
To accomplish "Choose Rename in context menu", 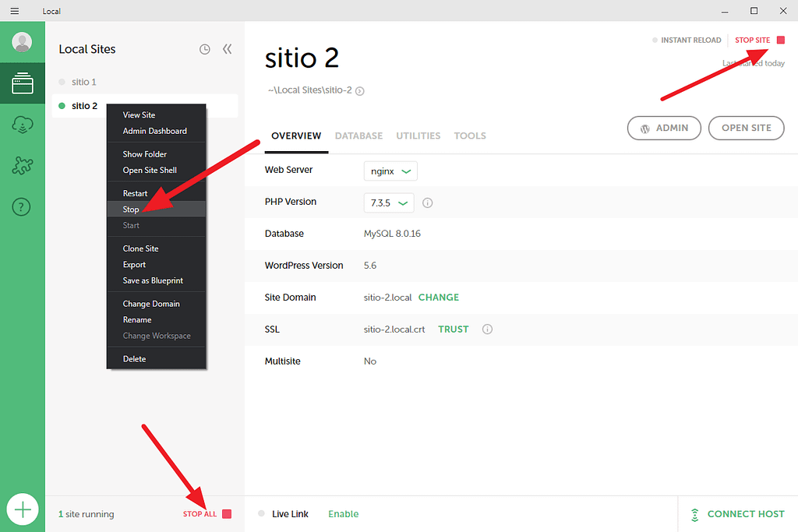I will [x=156, y=319].
